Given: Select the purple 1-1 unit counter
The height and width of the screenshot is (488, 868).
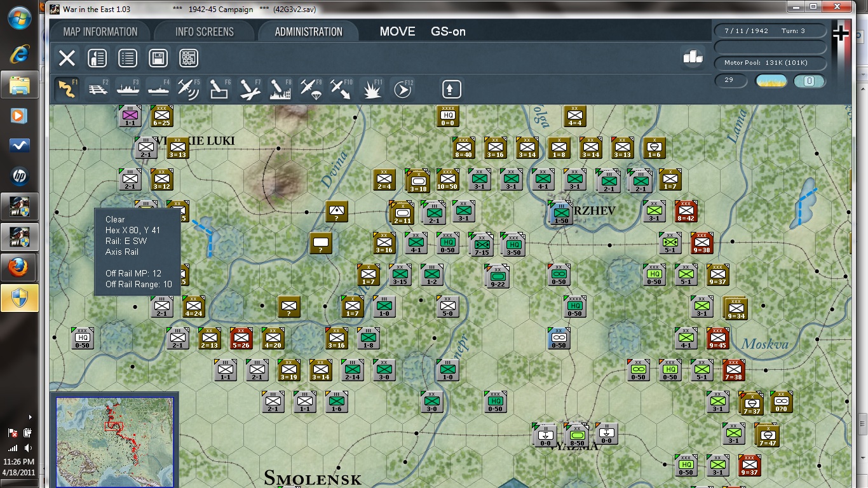Looking at the screenshot, I should 130,116.
